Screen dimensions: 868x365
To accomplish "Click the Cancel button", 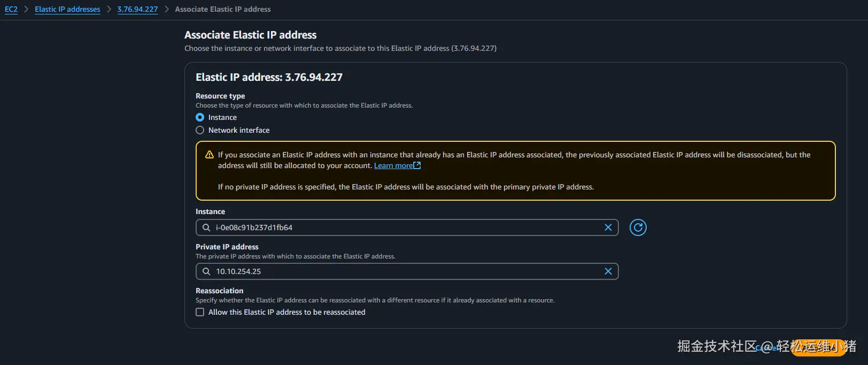I will (x=768, y=348).
